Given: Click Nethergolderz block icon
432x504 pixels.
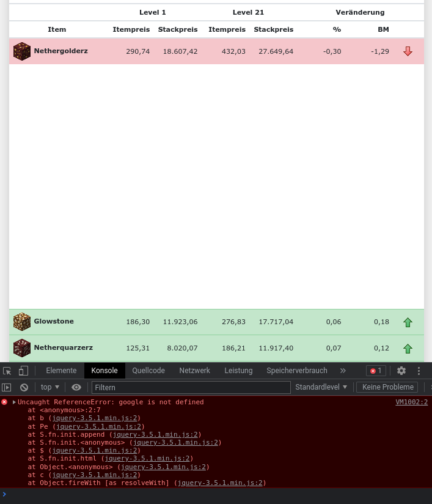Looking at the screenshot, I should point(22,51).
